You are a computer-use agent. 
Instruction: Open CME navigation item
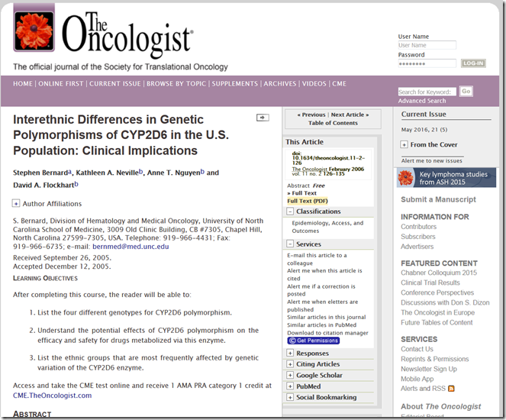click(x=339, y=84)
